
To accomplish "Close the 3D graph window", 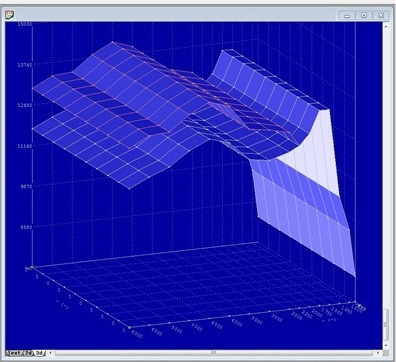I will [x=381, y=15].
